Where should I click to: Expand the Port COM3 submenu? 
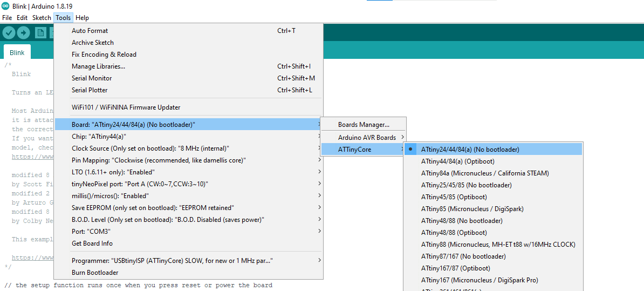pos(189,232)
